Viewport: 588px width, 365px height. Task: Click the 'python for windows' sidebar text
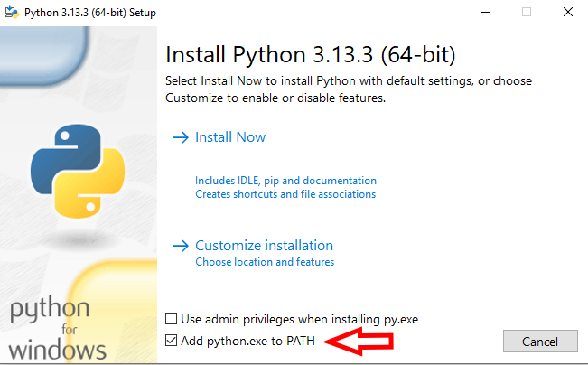(x=58, y=329)
